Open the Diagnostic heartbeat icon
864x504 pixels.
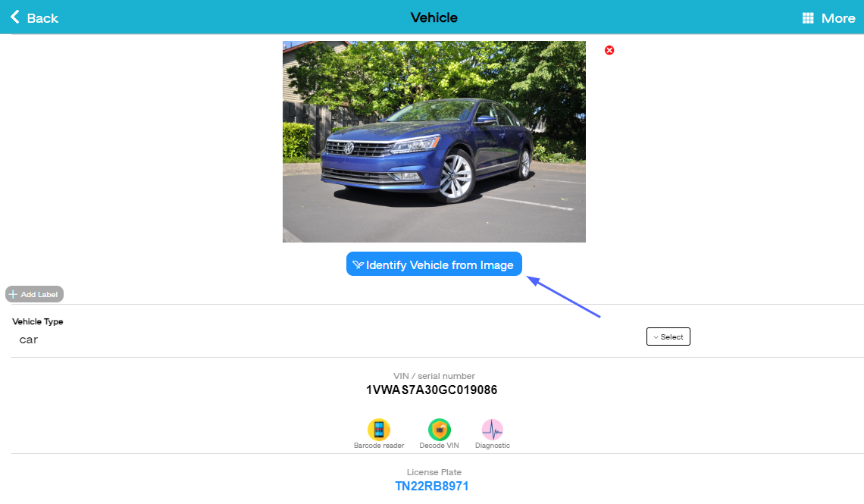point(492,430)
